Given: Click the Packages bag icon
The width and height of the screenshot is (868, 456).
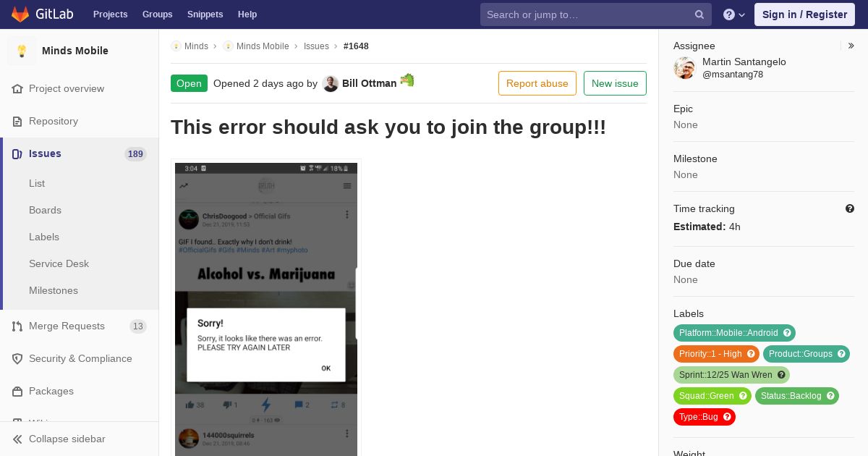Looking at the screenshot, I should (17, 391).
